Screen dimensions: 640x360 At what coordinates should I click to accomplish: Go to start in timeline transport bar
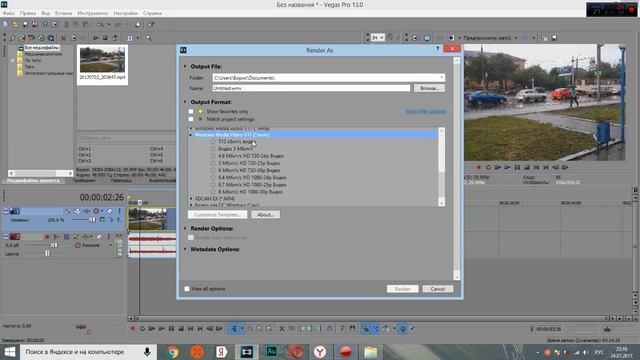tap(191, 329)
